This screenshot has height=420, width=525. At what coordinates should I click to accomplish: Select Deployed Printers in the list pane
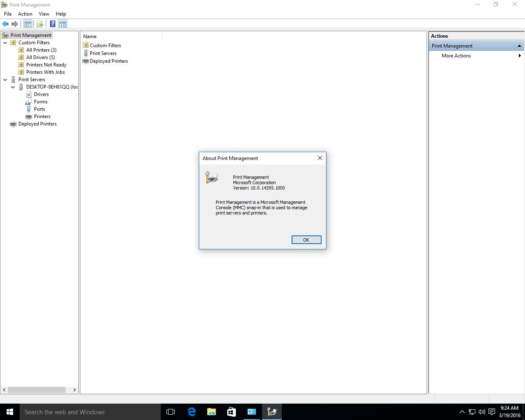pos(109,61)
